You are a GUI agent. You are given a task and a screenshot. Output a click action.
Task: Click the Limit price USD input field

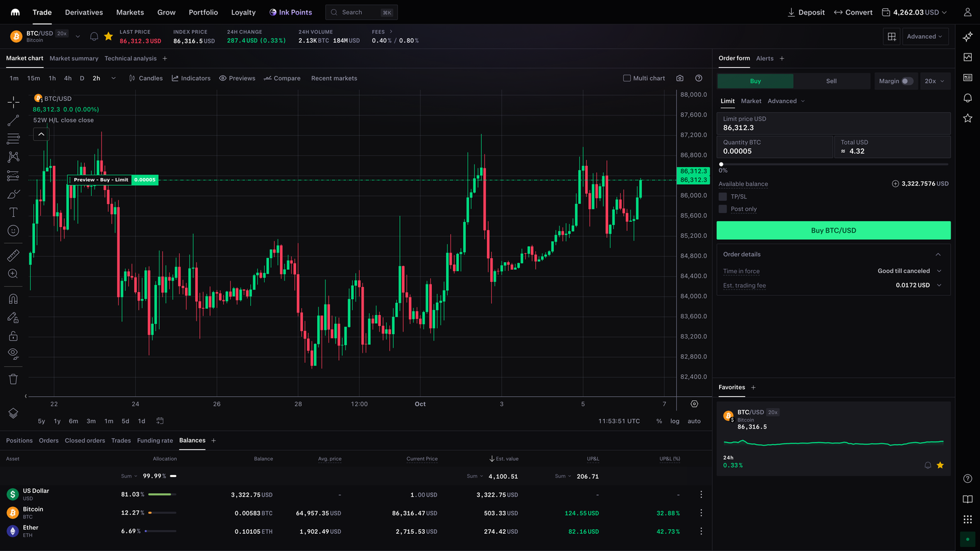click(x=833, y=124)
